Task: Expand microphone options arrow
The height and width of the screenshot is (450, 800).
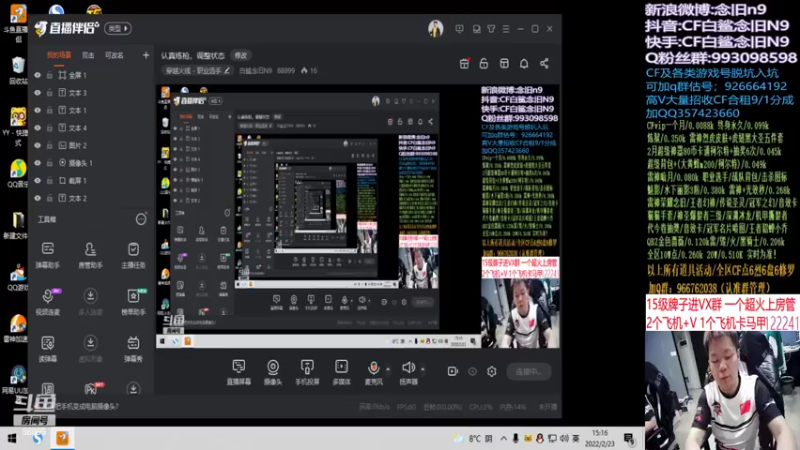Action: [x=388, y=368]
